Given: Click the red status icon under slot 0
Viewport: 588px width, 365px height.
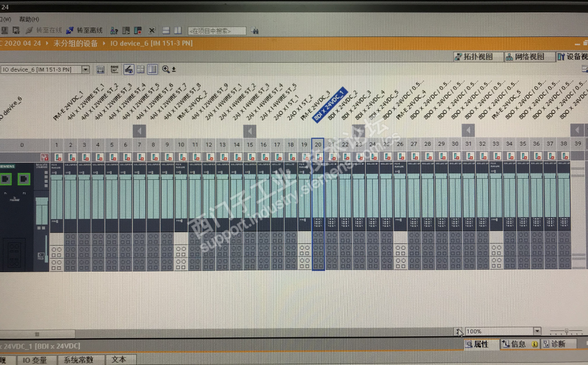Looking at the screenshot, I should (44, 157).
